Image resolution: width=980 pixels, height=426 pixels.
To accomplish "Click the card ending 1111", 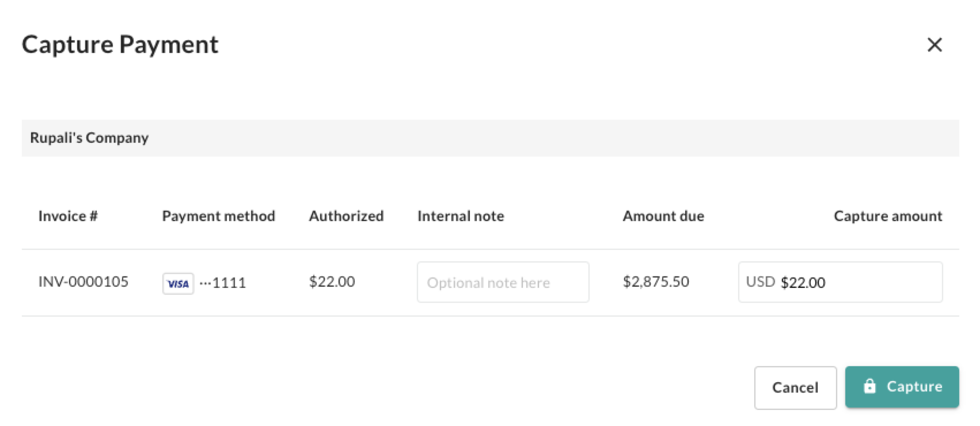I will click(x=223, y=283).
